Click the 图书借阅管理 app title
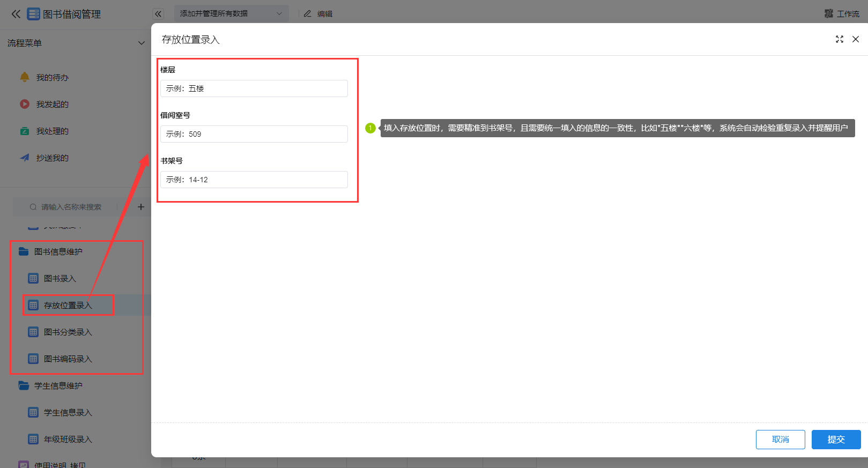 click(72, 14)
